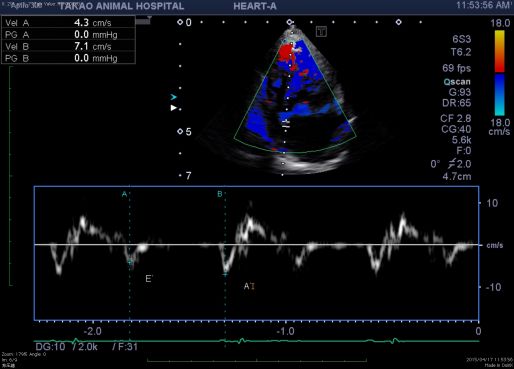
Task: Click the A cursor marker label
Action: 124,194
